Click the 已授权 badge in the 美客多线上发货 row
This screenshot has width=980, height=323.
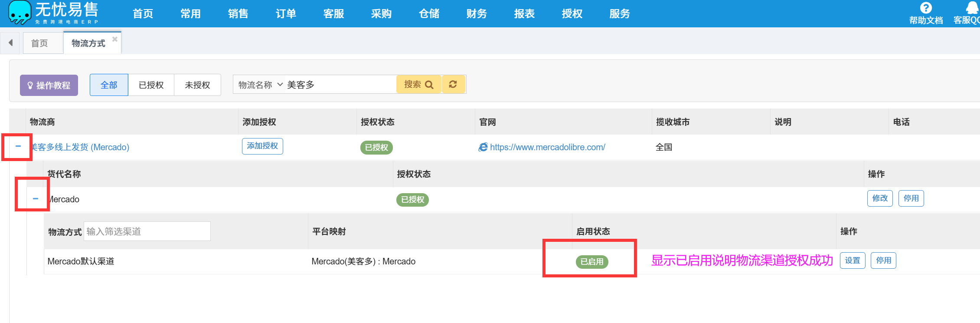click(x=376, y=147)
